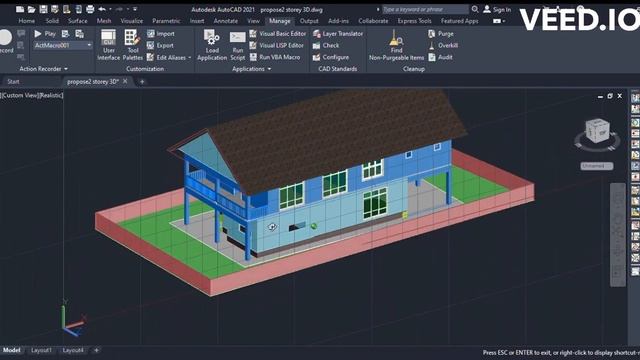Viewport: 640px width, 360px height.
Task: Click the New drawing icon in quick access toolbar
Action: (x=20, y=9)
